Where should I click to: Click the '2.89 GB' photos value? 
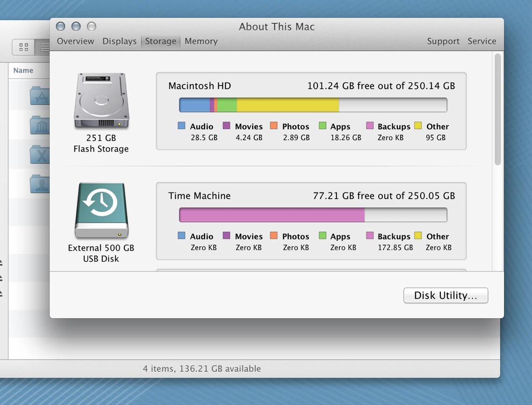point(296,138)
